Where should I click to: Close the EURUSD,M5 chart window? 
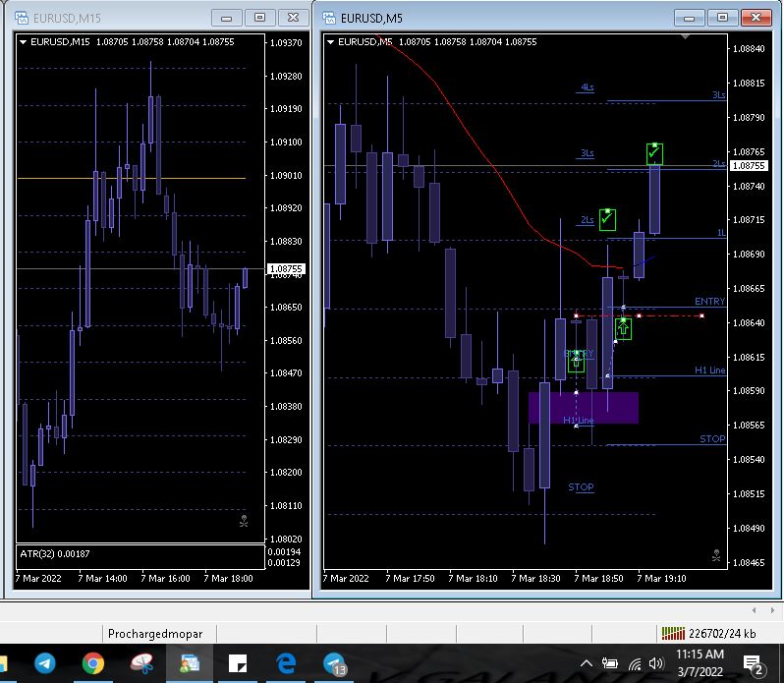click(x=756, y=18)
